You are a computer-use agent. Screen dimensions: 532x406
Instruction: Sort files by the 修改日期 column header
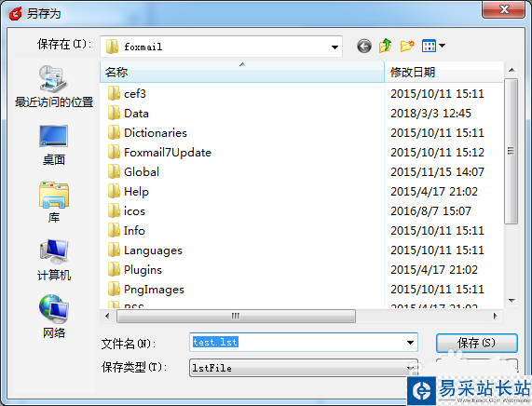coord(443,72)
